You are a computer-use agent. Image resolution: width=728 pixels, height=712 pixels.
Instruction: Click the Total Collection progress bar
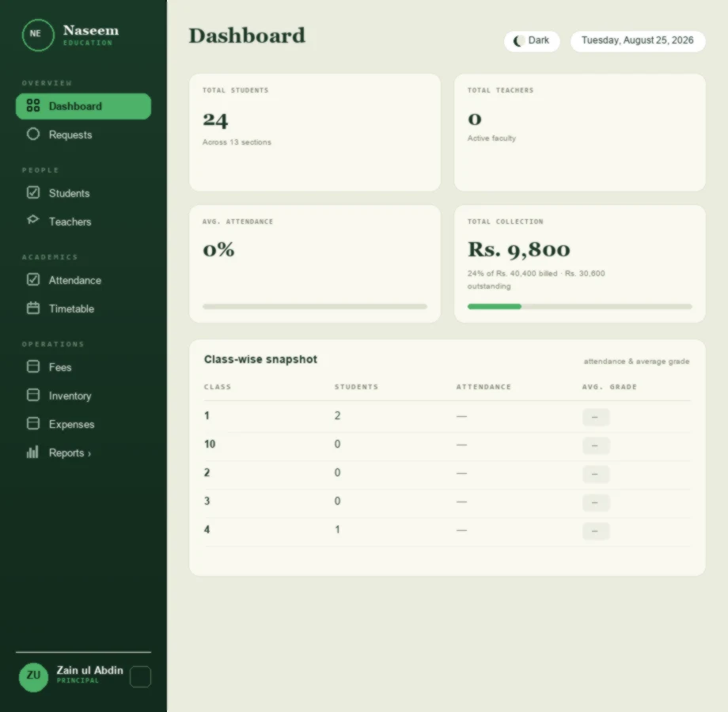(579, 306)
